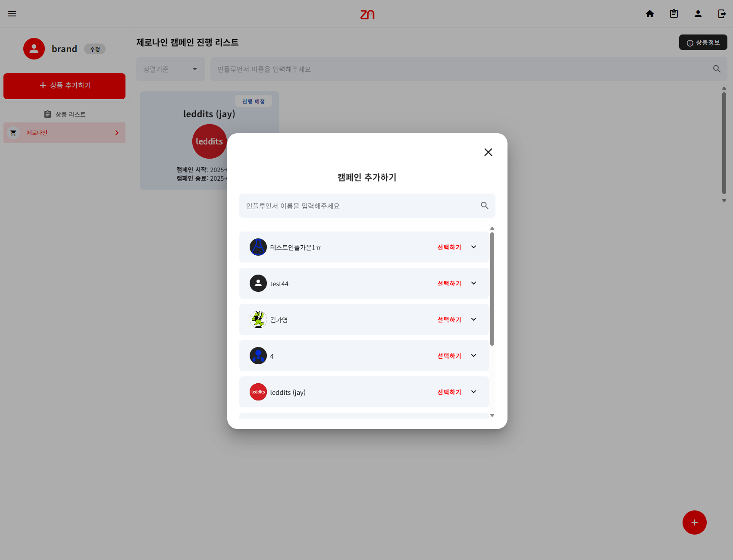The height and width of the screenshot is (560, 733).
Task: Expand the test44 influencer row
Action: pyautogui.click(x=473, y=283)
